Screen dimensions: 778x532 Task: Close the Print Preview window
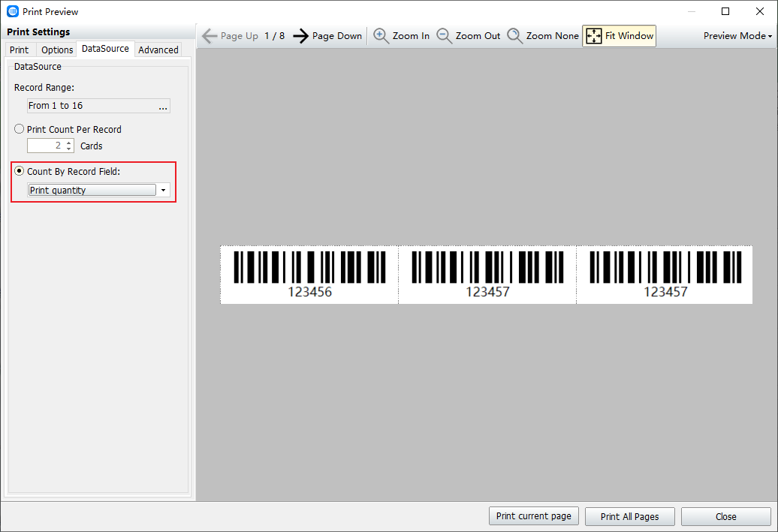(x=760, y=11)
